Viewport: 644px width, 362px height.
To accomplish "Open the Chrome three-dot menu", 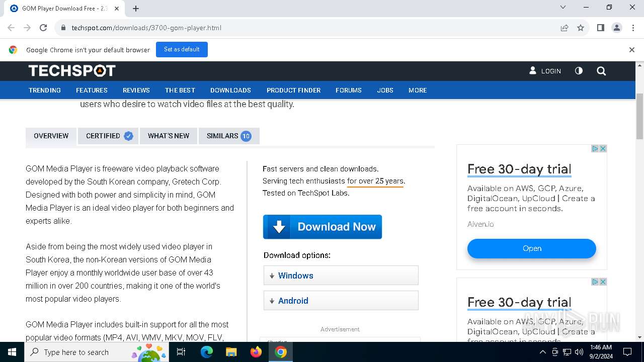I will (633, 28).
